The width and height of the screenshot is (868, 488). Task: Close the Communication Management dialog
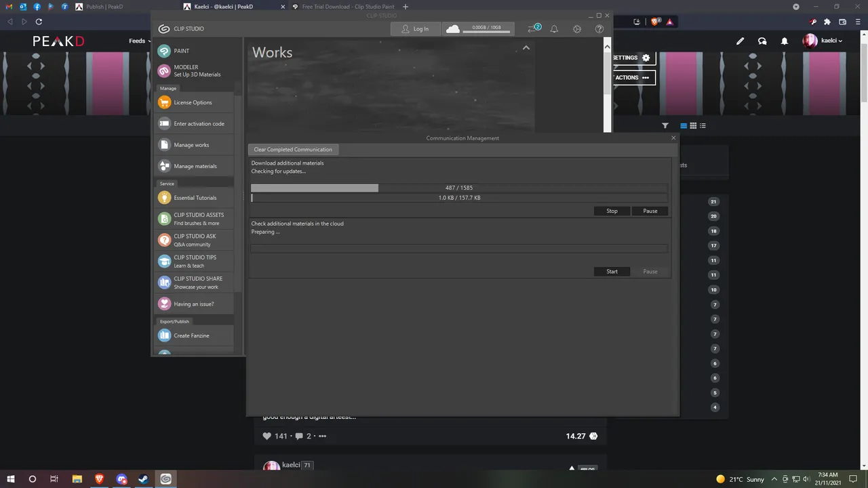tap(673, 138)
